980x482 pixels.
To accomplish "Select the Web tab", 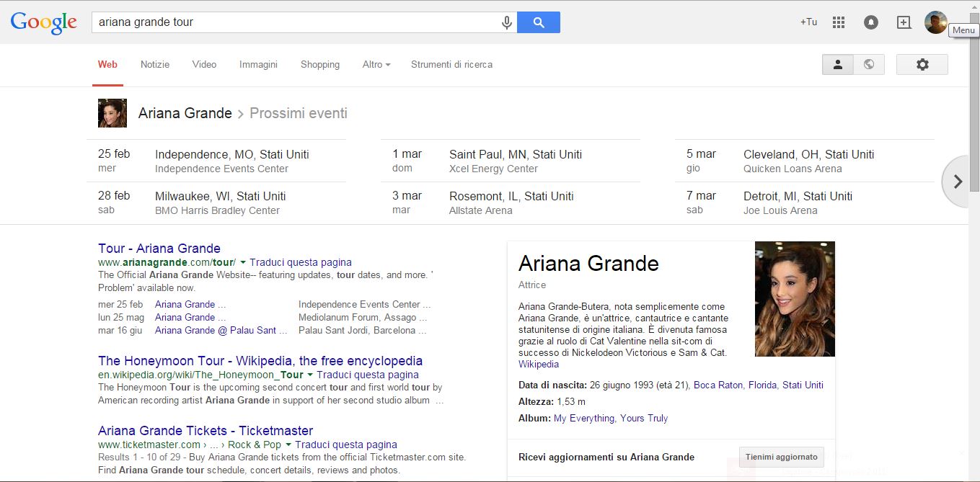I will [x=107, y=64].
